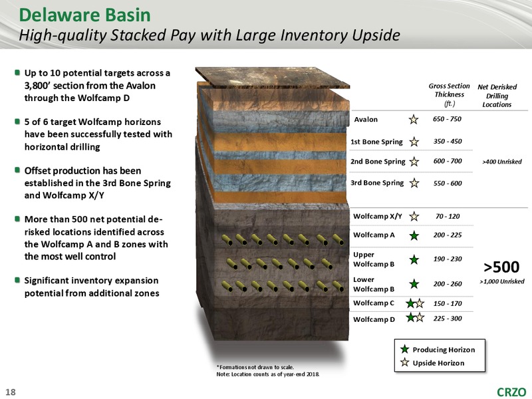
Task: Click the 'Delaware Basin' title
Action: (x=85, y=15)
